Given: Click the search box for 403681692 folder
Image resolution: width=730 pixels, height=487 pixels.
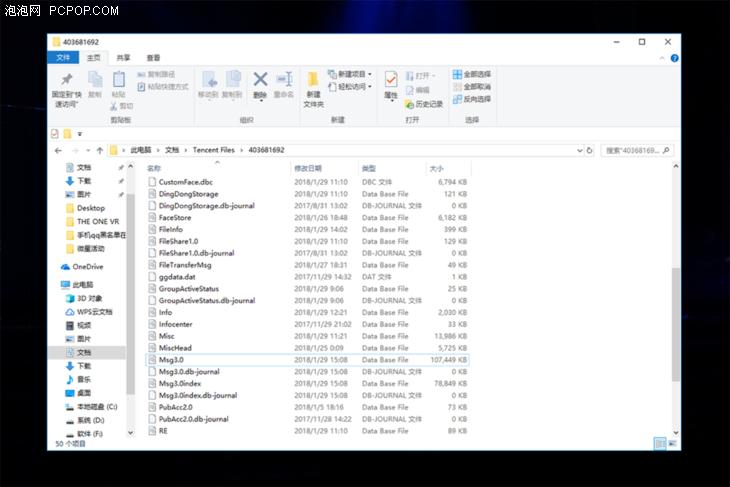Looking at the screenshot, I should (x=637, y=150).
